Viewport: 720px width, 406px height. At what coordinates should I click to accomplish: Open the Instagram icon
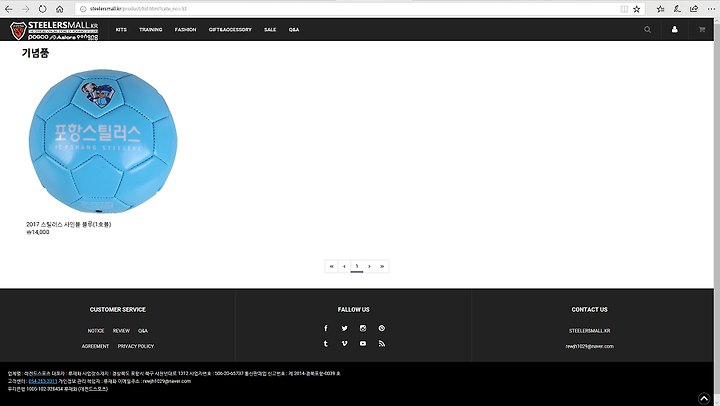coord(363,328)
